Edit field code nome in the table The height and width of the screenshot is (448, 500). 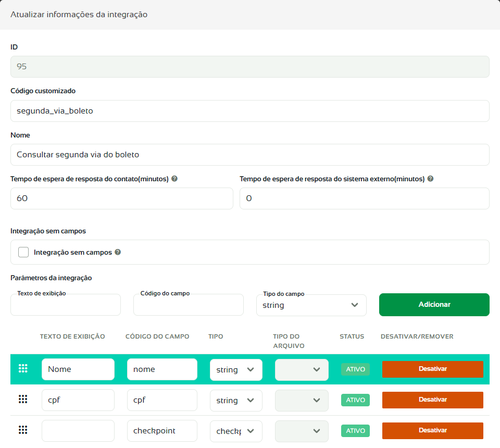pos(162,369)
